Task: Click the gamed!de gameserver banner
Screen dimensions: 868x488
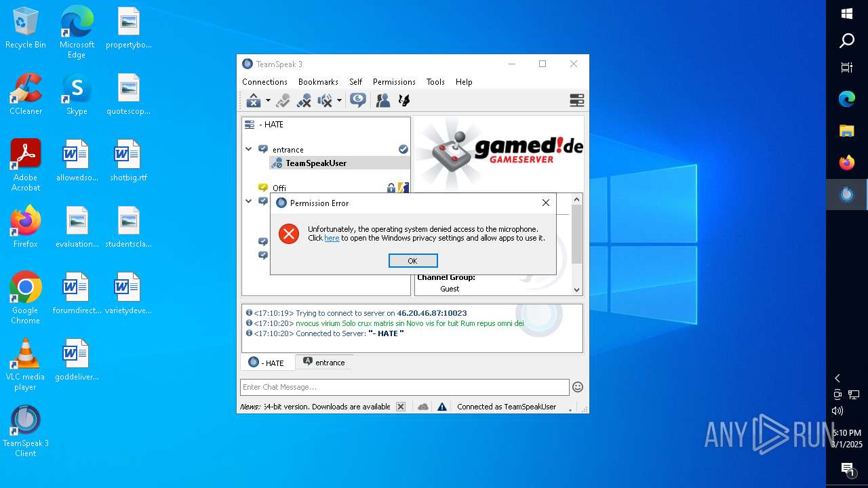Action: pos(499,155)
